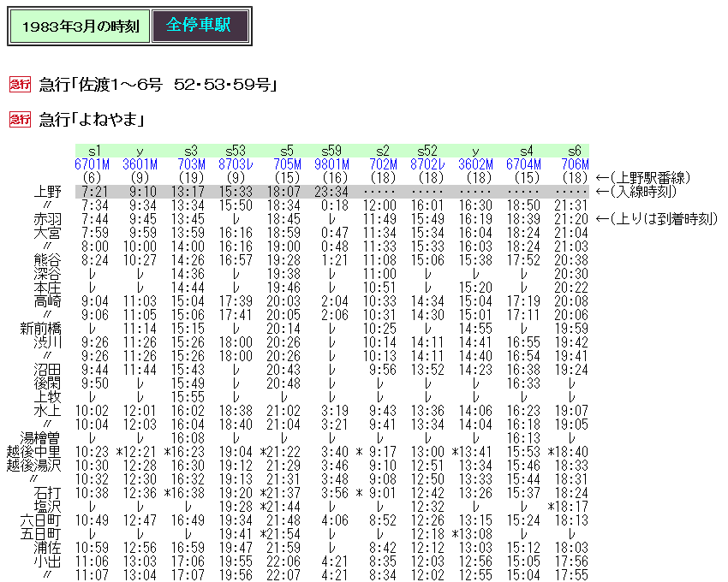728x582 pixels.
Task: Click the red 急行 icon beside 佐渡1～6号
Action: (20, 84)
